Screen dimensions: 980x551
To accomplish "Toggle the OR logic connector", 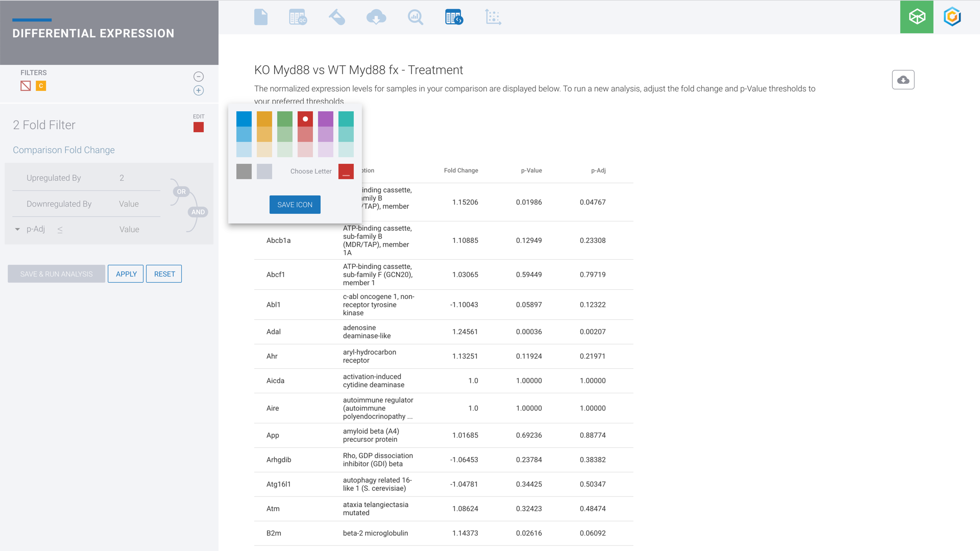I will (x=181, y=192).
